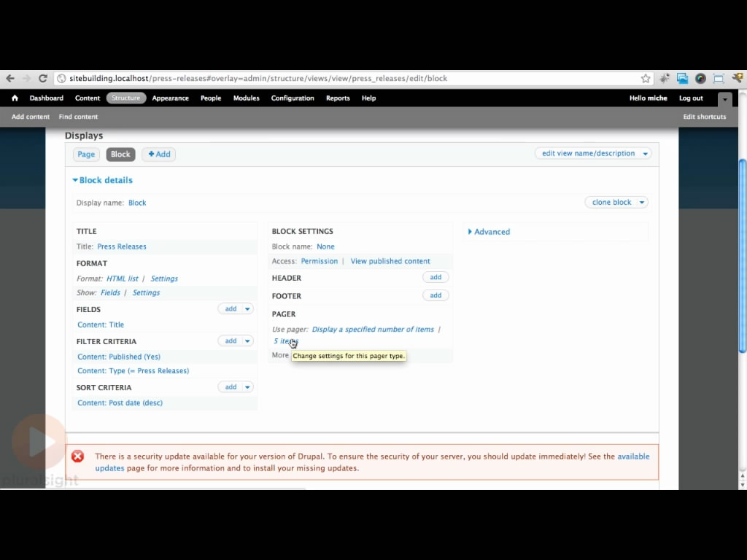
Task: Add a field with Fields add button
Action: point(231,309)
